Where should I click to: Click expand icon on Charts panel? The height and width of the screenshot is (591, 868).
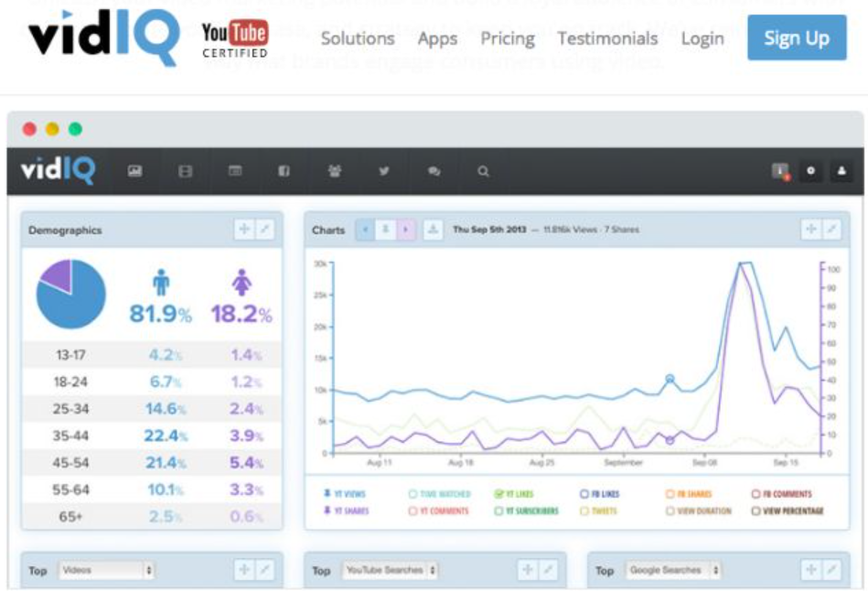pyautogui.click(x=831, y=230)
